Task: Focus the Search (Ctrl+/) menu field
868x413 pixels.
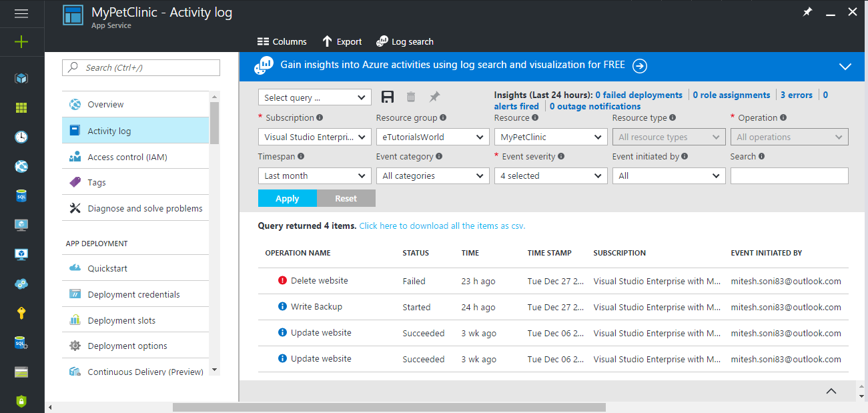Action: tap(141, 67)
